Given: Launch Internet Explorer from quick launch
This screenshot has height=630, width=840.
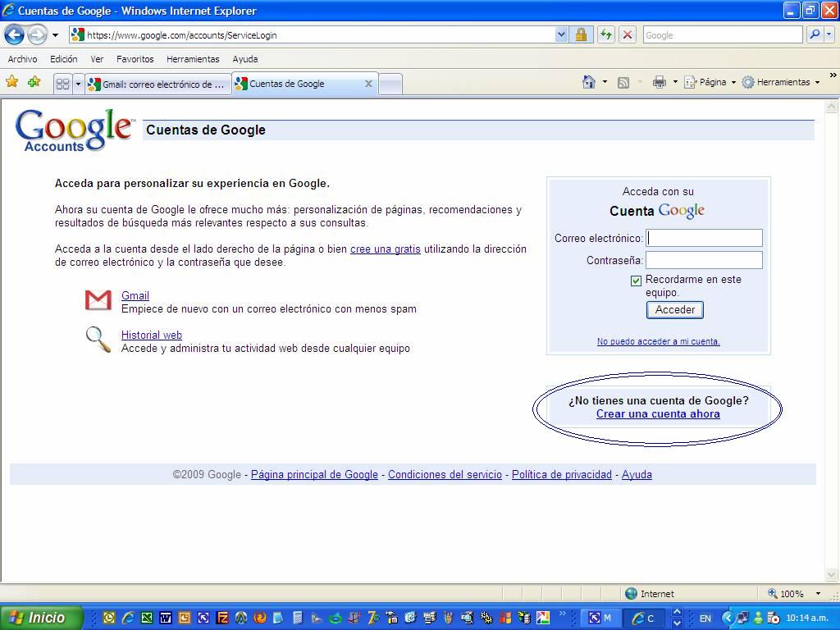Looking at the screenshot, I should 128,618.
